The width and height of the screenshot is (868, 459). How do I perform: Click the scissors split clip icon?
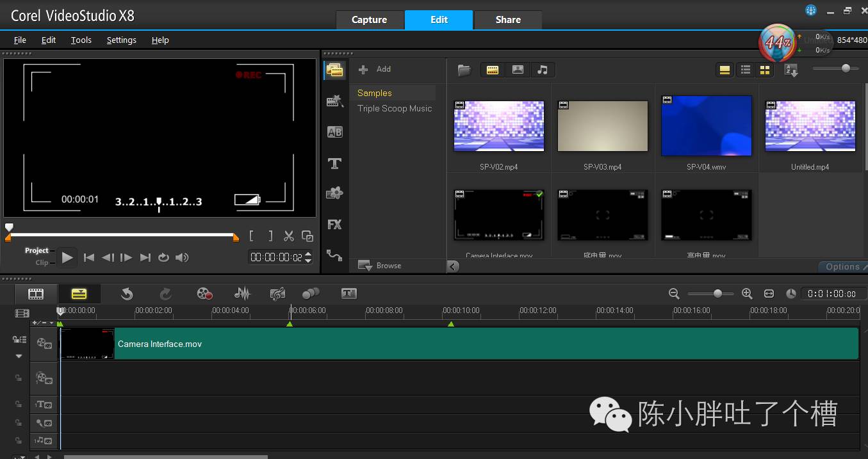[289, 236]
